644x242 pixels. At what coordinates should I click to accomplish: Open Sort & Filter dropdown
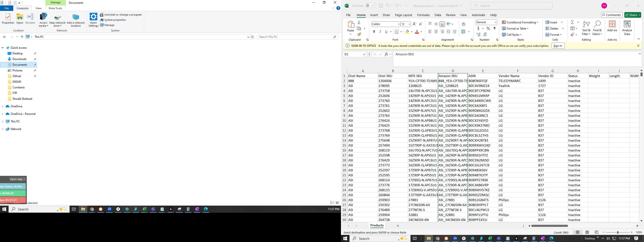[x=586, y=28]
